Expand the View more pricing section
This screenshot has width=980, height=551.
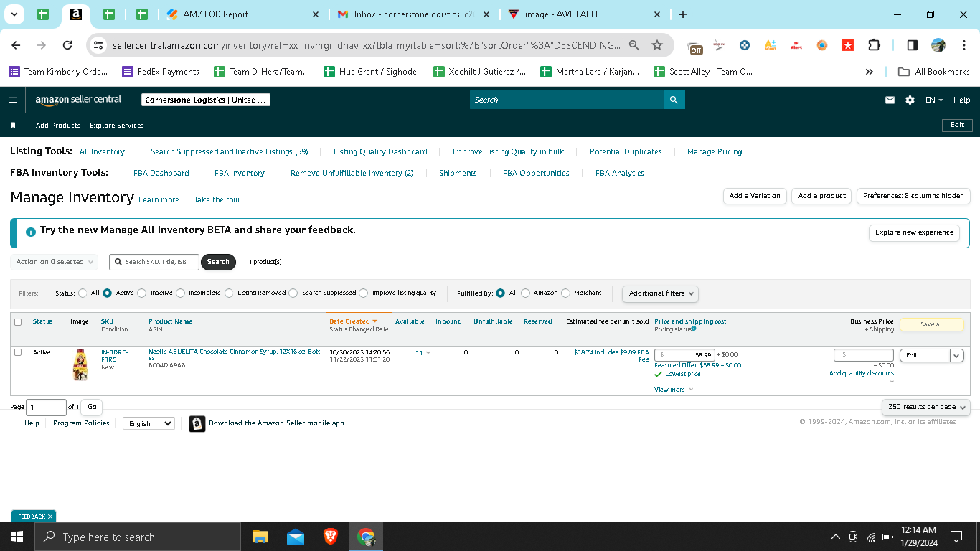[674, 390]
